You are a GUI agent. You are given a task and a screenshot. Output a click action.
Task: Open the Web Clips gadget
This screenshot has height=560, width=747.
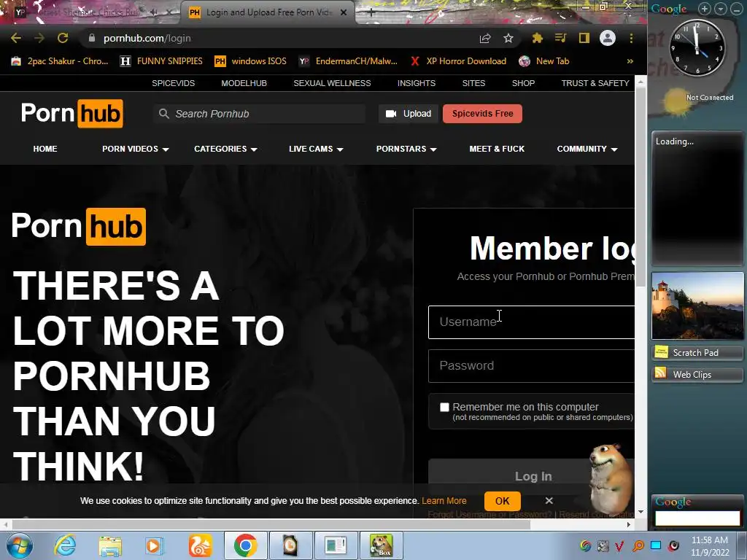click(x=697, y=375)
